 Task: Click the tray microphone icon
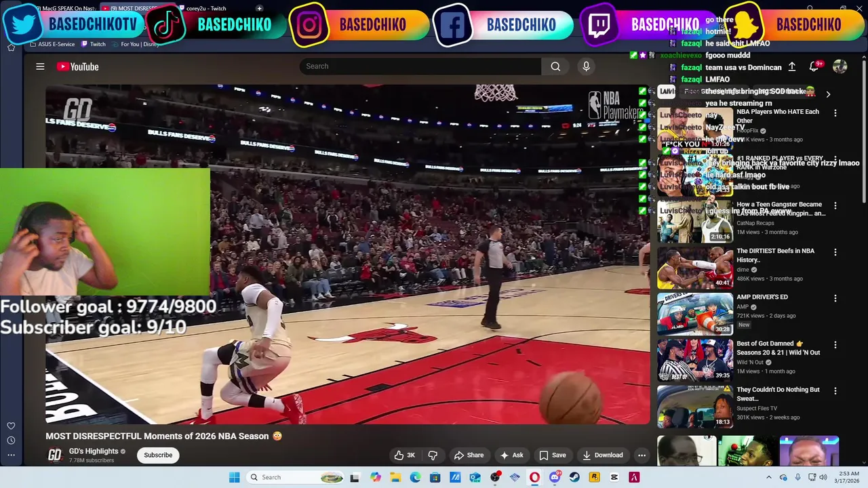pos(797,477)
